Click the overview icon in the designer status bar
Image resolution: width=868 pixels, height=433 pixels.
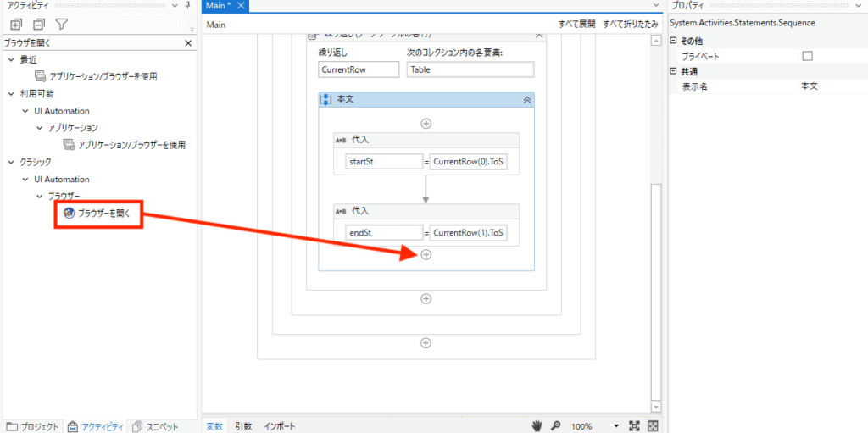[654, 426]
